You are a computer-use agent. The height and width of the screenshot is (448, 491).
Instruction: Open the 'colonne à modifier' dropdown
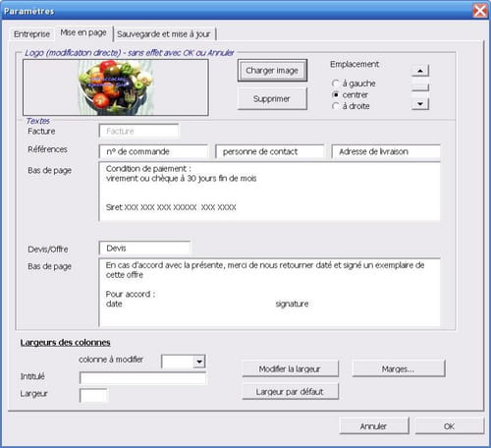(x=199, y=362)
